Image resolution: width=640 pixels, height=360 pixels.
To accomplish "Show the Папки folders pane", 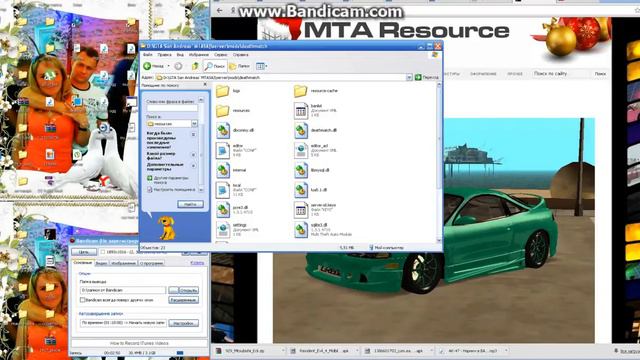I will (x=240, y=66).
